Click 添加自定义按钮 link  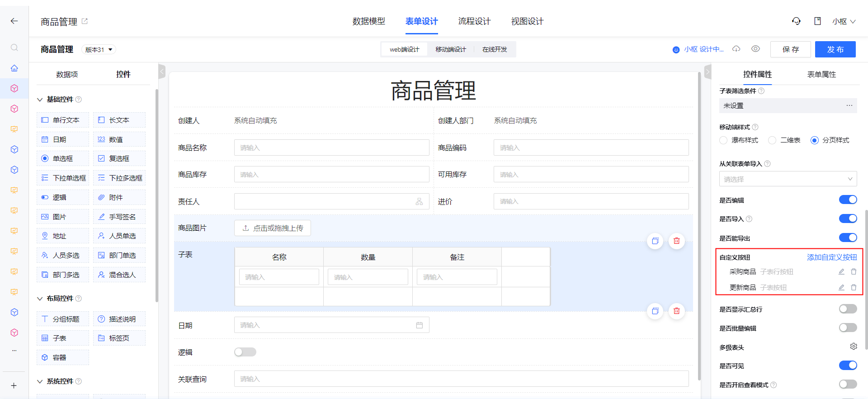click(832, 257)
